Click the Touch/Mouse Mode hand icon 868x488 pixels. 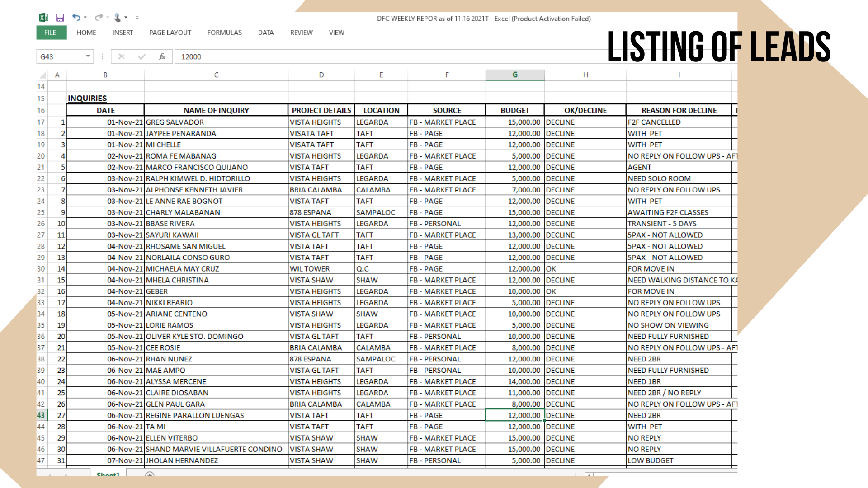[x=117, y=18]
